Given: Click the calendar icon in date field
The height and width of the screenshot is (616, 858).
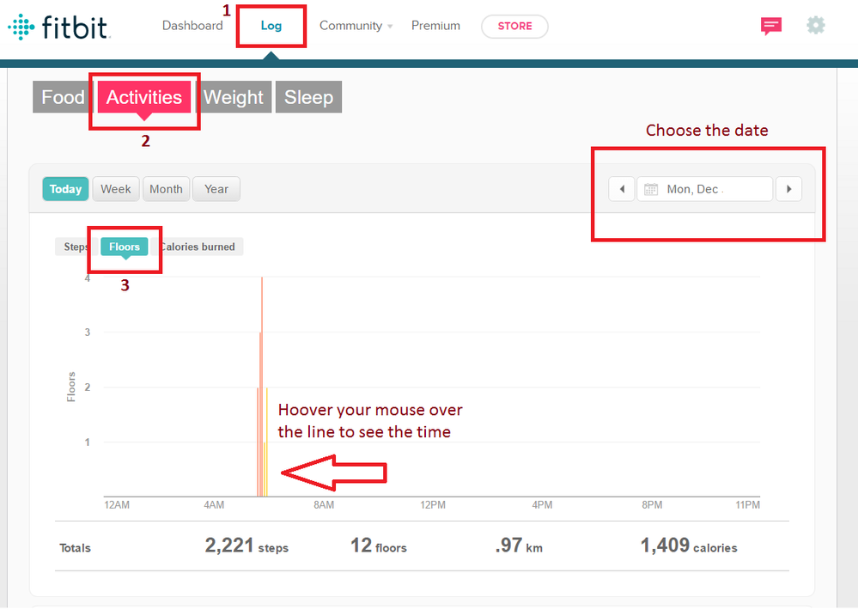Looking at the screenshot, I should tap(651, 189).
